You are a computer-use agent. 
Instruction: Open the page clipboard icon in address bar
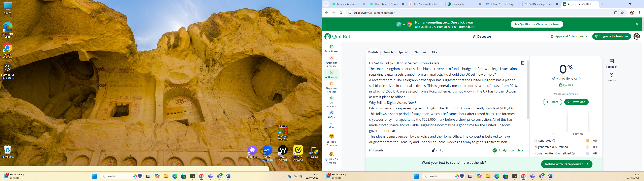tap(616, 13)
